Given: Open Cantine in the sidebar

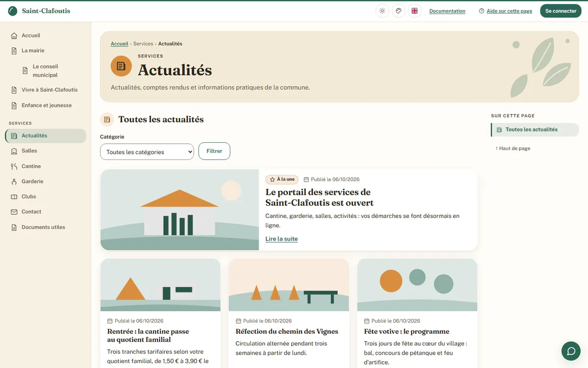Looking at the screenshot, I should [x=46, y=166].
